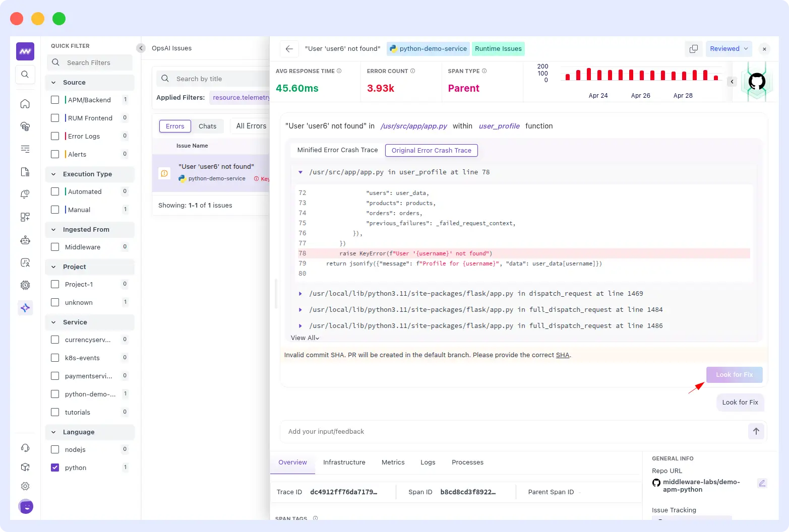The image size is (789, 532).
Task: Check the Manual execution type checkbox
Action: click(54, 209)
